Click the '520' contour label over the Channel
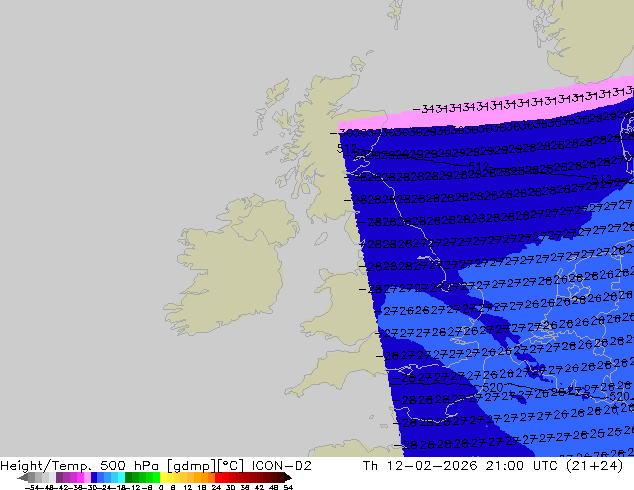634x490 pixels. pyautogui.click(x=492, y=387)
